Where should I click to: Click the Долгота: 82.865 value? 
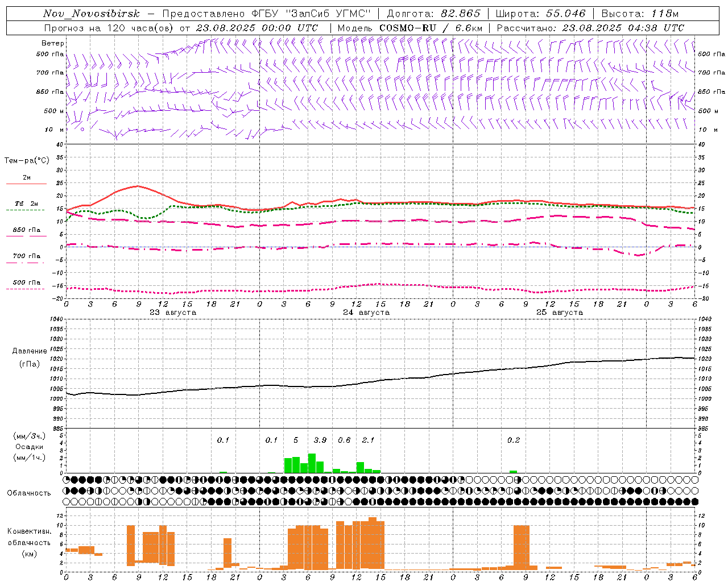pos(433,14)
